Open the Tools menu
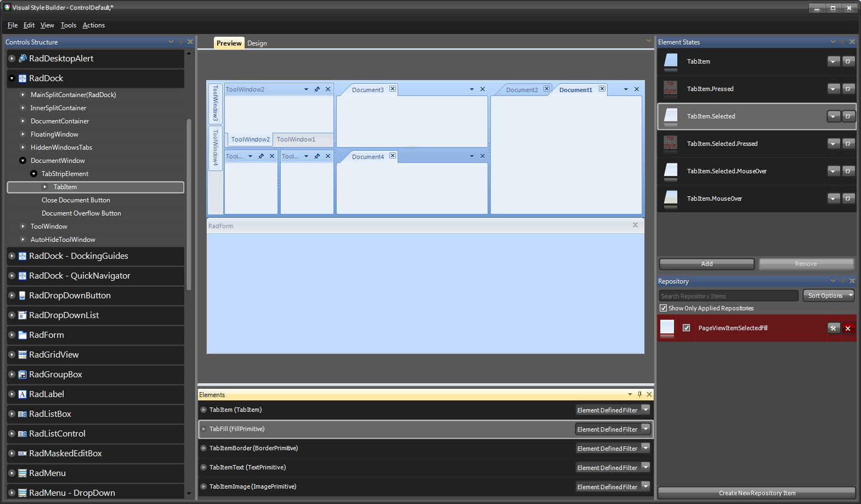The width and height of the screenshot is (861, 504). (x=69, y=25)
